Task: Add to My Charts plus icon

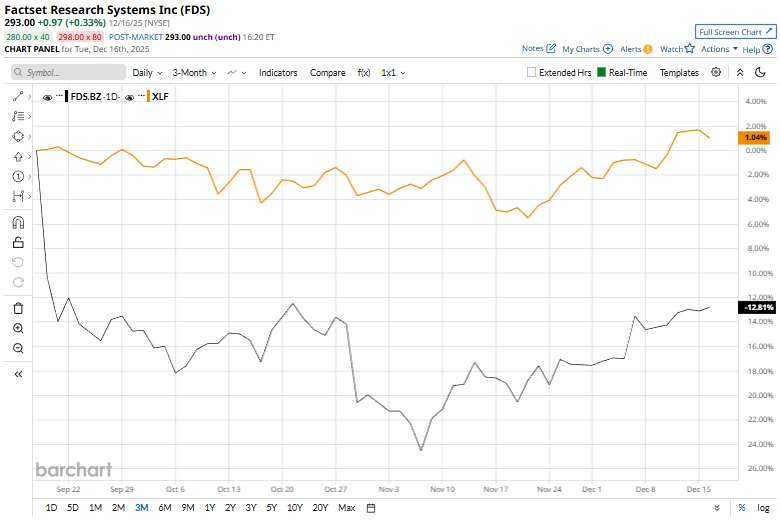Action: pos(608,49)
